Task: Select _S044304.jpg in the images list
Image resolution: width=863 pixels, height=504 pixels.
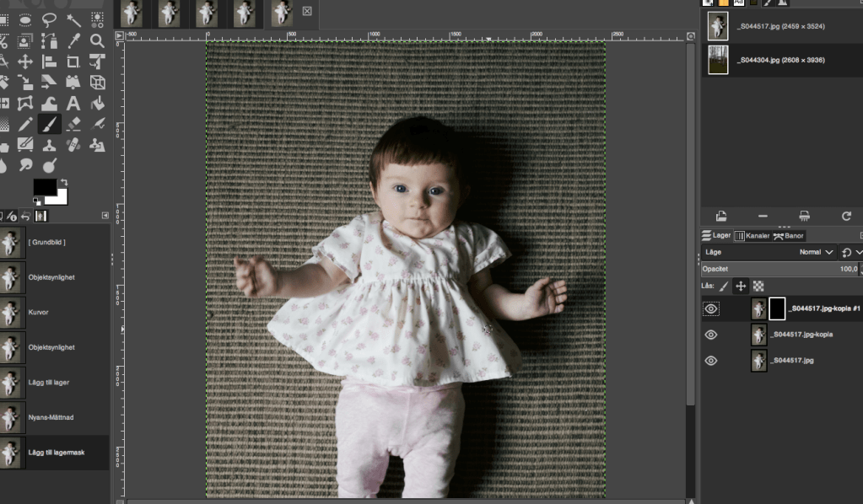Action: click(780, 61)
